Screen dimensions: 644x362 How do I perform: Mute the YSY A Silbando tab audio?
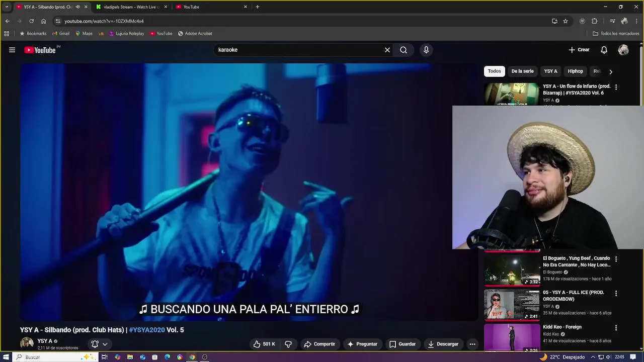click(77, 7)
